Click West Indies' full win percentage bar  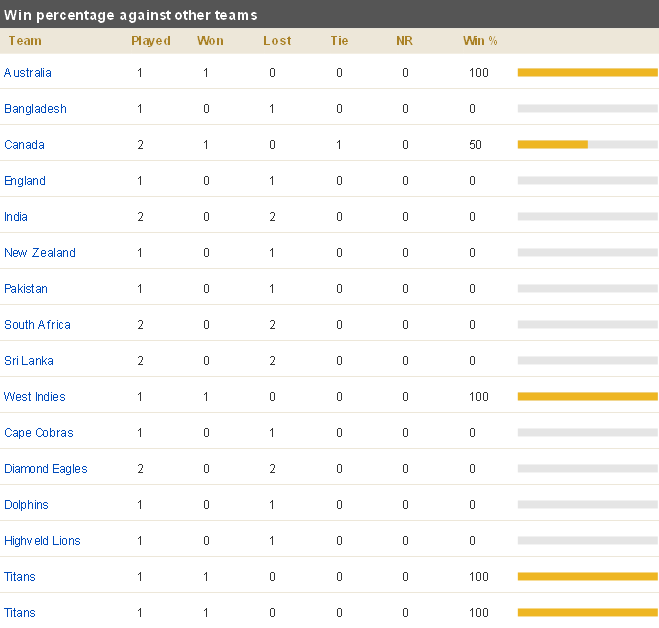[x=588, y=397]
